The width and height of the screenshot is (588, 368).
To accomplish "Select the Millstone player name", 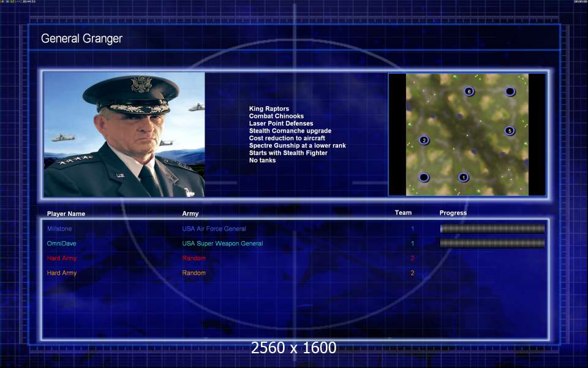I will point(59,229).
